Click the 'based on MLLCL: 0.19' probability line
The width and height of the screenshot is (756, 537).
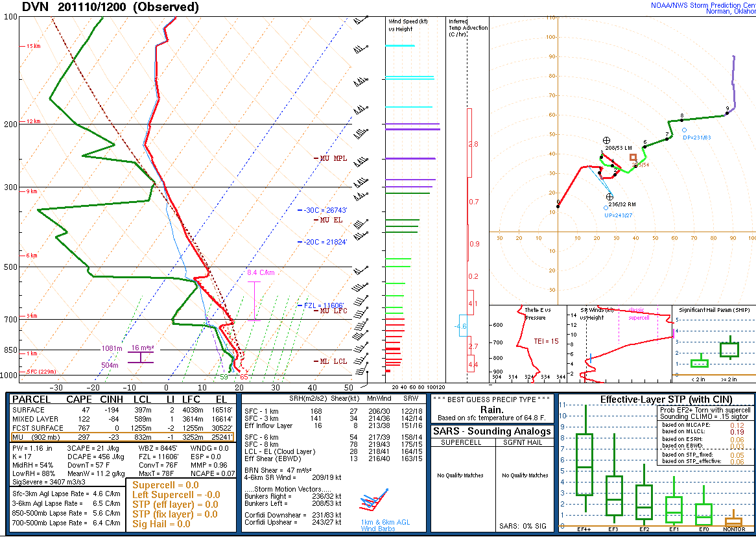[x=703, y=432]
